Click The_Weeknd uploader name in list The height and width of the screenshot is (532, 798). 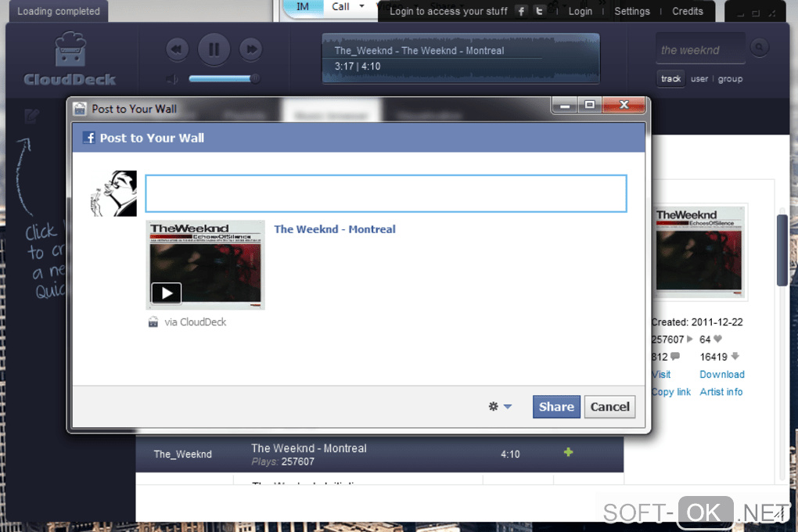point(183,454)
